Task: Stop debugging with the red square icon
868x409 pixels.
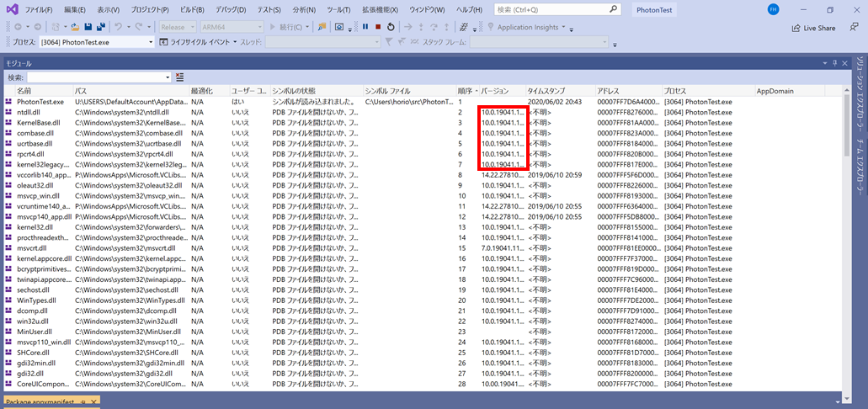Action: coord(378,27)
